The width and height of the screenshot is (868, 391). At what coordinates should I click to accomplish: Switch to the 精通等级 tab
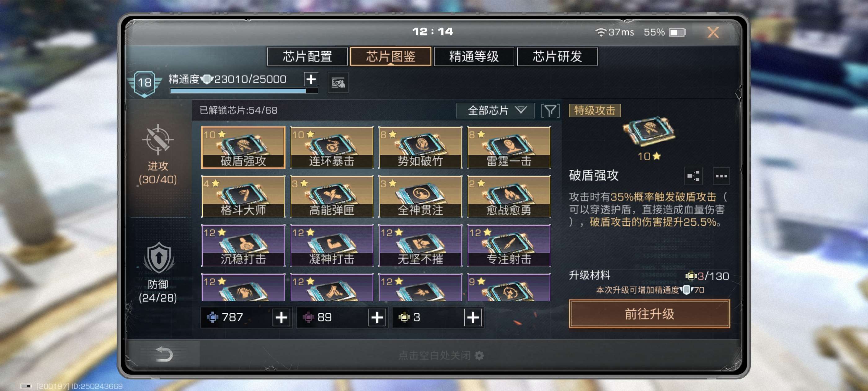point(474,56)
